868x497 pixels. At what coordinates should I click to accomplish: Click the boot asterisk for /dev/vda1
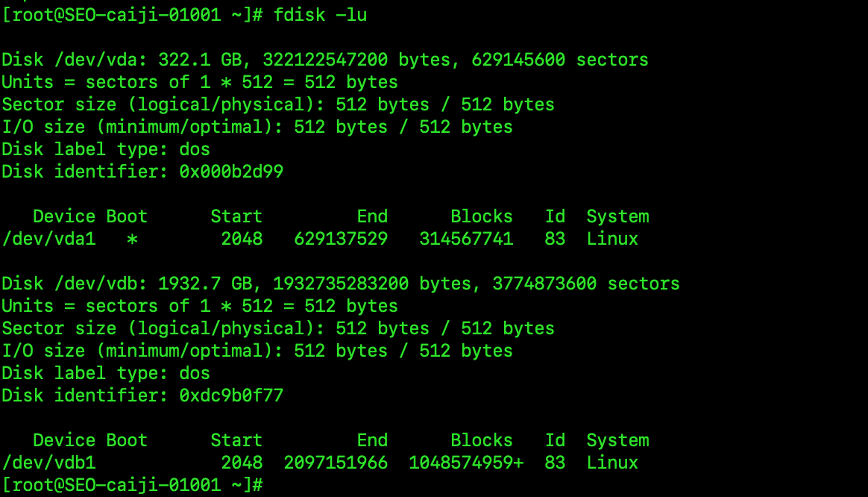tap(132, 240)
